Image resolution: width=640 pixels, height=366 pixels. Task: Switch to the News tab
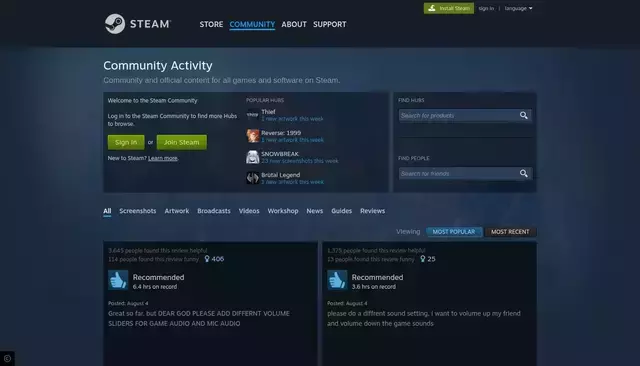(315, 211)
